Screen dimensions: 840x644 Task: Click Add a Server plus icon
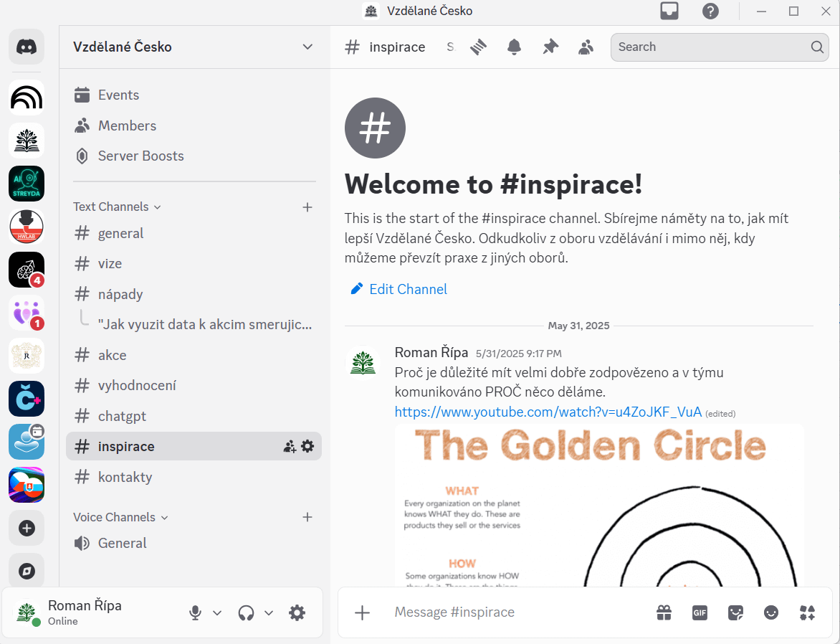click(27, 528)
